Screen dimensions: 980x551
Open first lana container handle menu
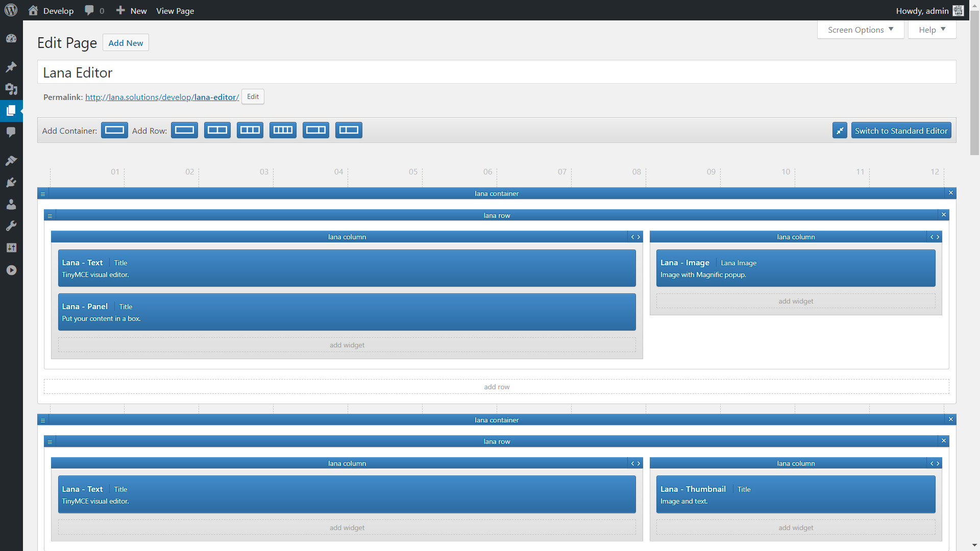[43, 194]
